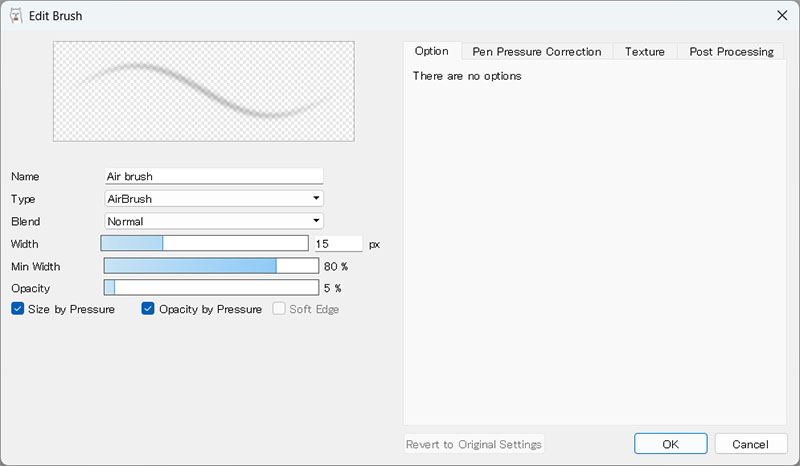
Task: Click the Cancel button
Action: (x=750, y=444)
